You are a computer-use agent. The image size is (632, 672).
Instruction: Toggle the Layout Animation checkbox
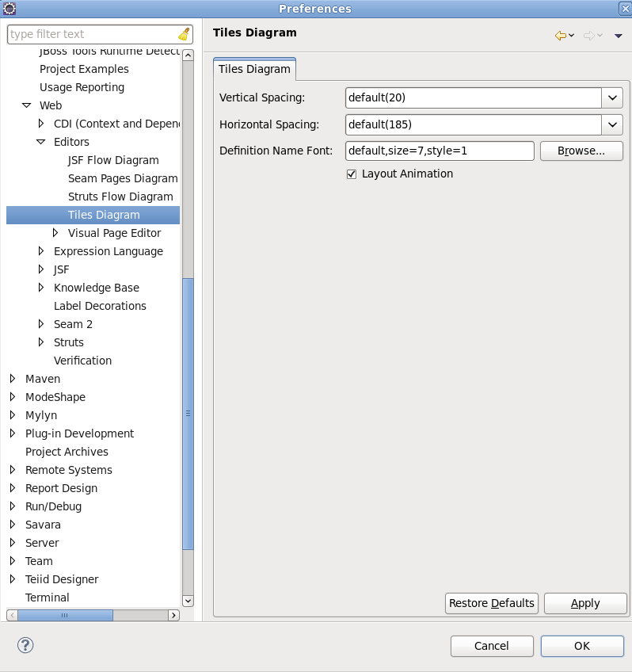pos(352,174)
